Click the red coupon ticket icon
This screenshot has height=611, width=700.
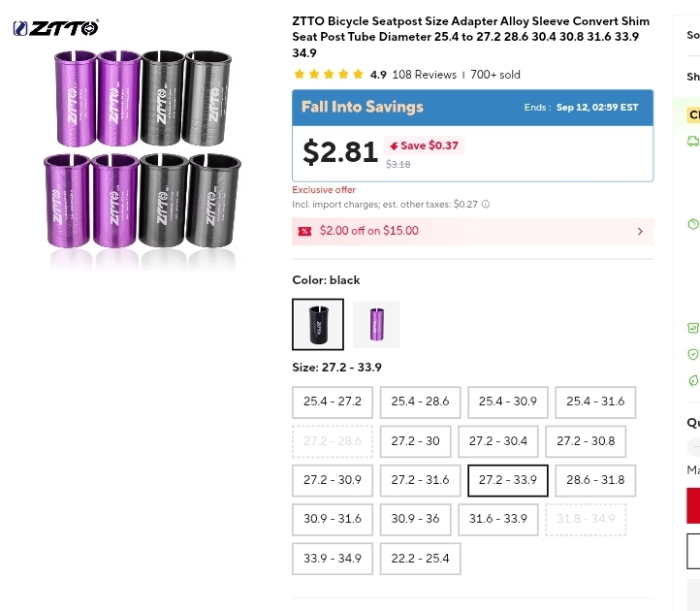[304, 231]
